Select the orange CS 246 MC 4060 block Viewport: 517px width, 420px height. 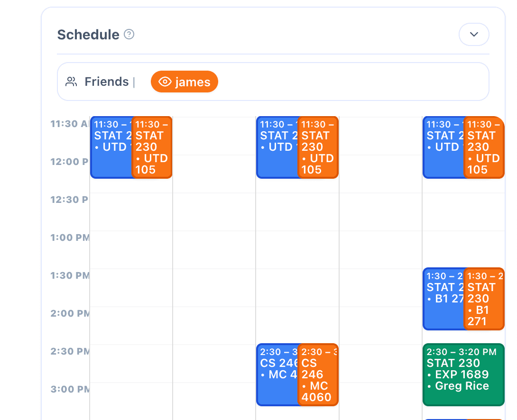pyautogui.click(x=318, y=374)
